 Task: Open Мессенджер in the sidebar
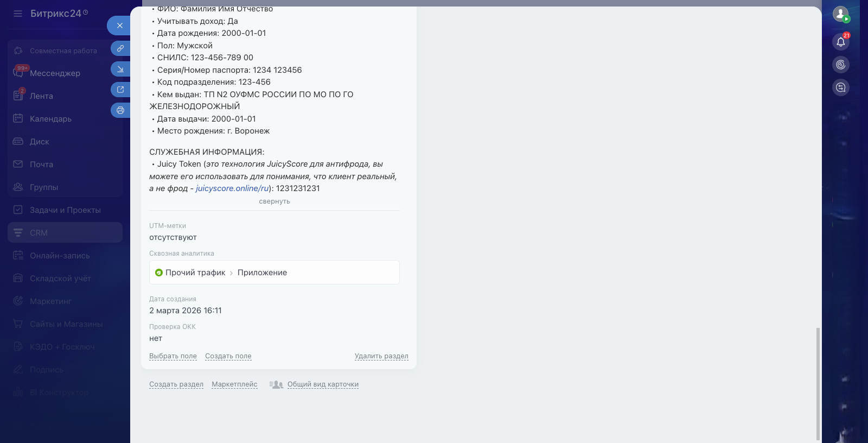point(55,73)
